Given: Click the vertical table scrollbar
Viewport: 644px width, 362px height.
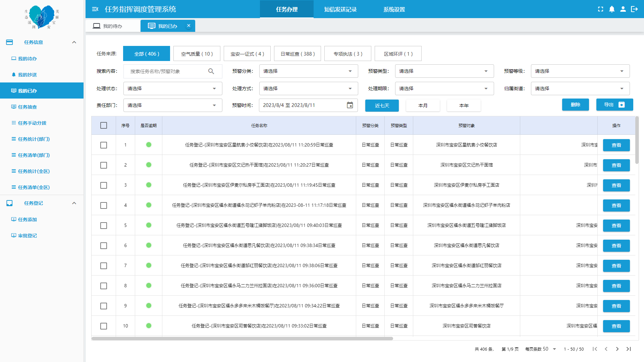Looking at the screenshot, I should click(637, 140).
